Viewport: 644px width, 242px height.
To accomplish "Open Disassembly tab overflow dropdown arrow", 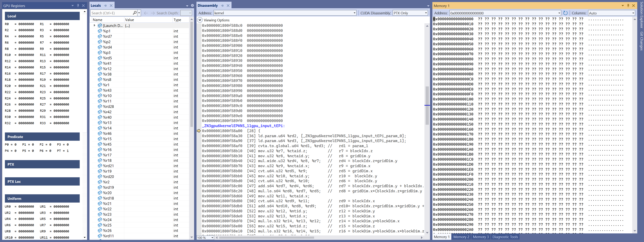I will pyautogui.click(x=428, y=6).
